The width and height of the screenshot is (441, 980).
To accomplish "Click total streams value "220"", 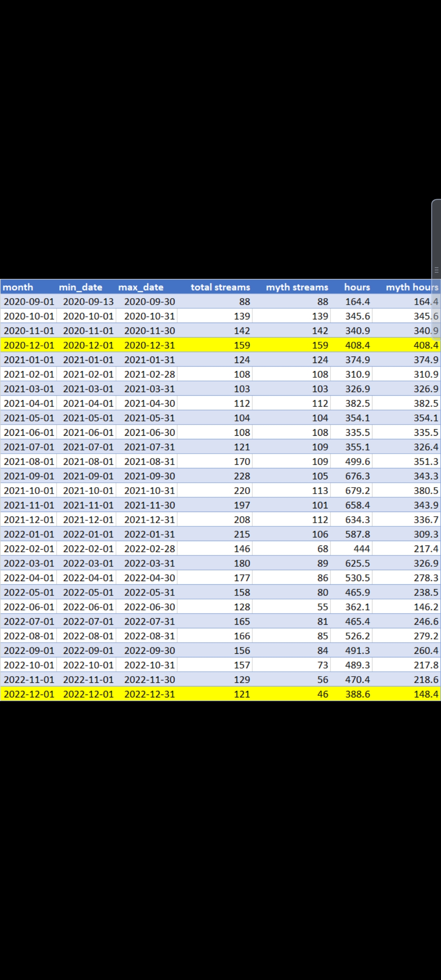I will pos(242,490).
